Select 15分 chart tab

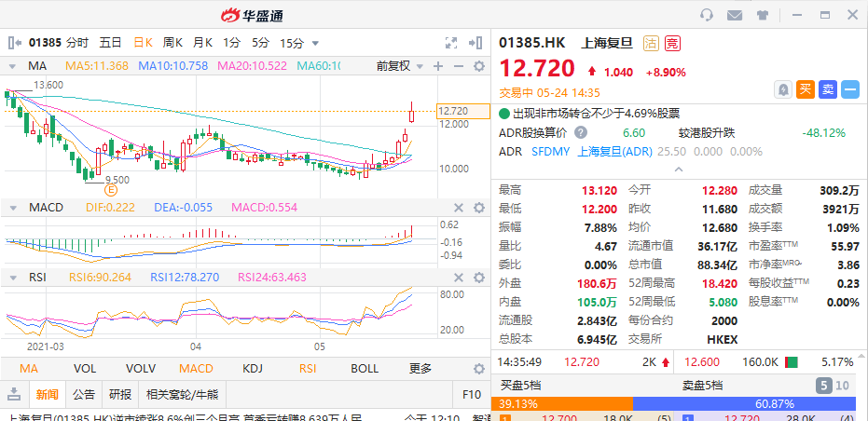click(x=292, y=43)
